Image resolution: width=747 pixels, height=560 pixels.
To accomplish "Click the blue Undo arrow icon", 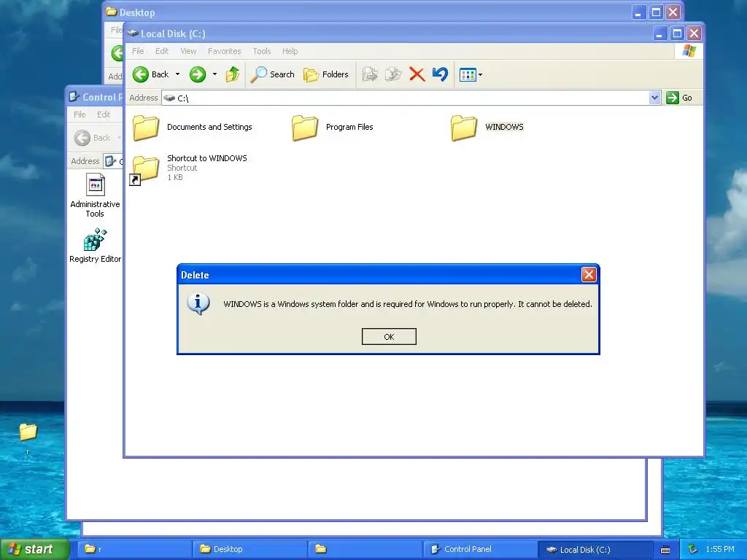I will point(440,74).
